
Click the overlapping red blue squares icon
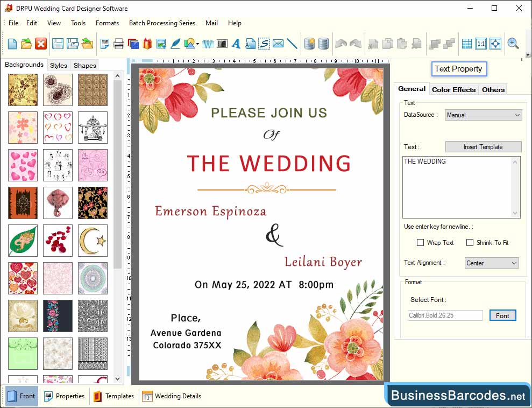[133, 44]
